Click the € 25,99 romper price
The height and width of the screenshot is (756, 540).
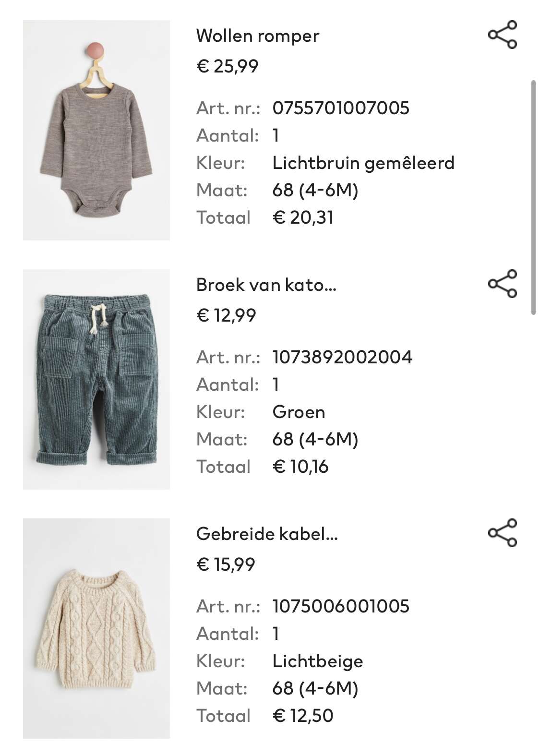(228, 66)
